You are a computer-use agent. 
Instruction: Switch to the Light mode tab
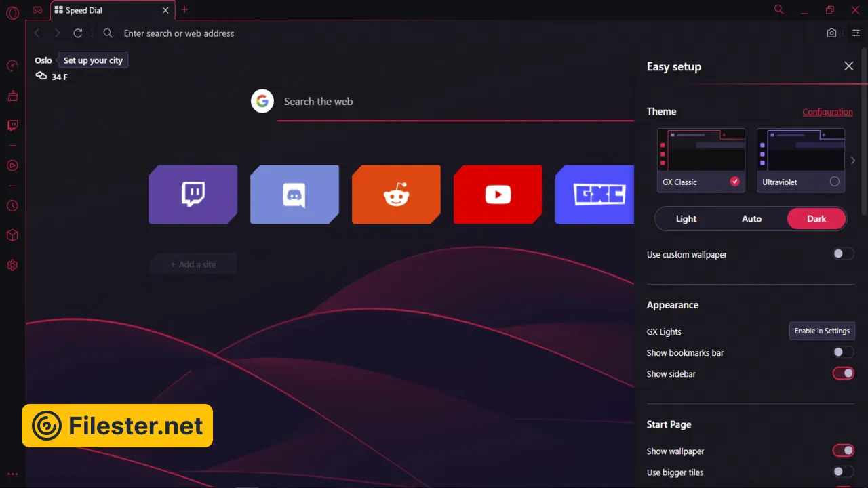686,219
